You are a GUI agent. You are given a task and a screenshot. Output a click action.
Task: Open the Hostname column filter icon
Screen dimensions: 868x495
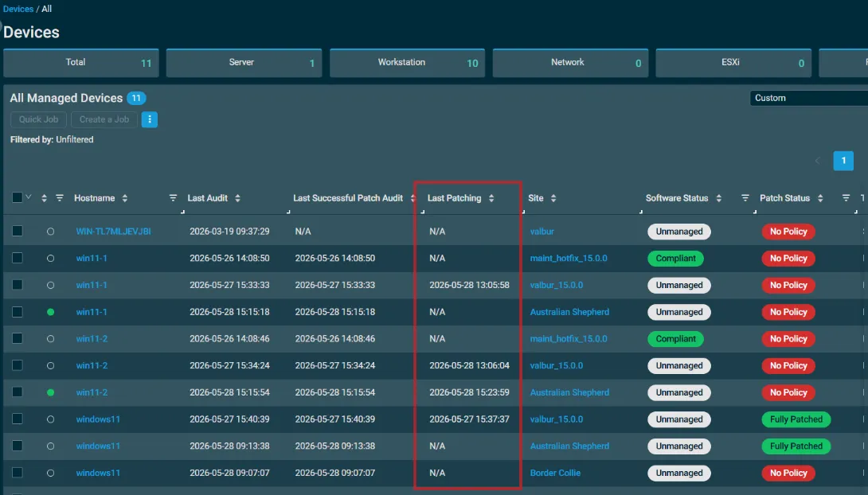click(173, 198)
